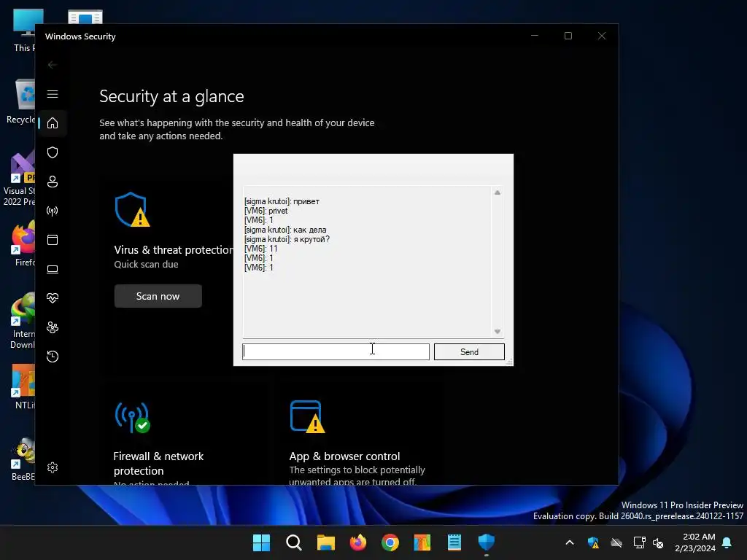Open App & browser control heading link

pyautogui.click(x=344, y=456)
